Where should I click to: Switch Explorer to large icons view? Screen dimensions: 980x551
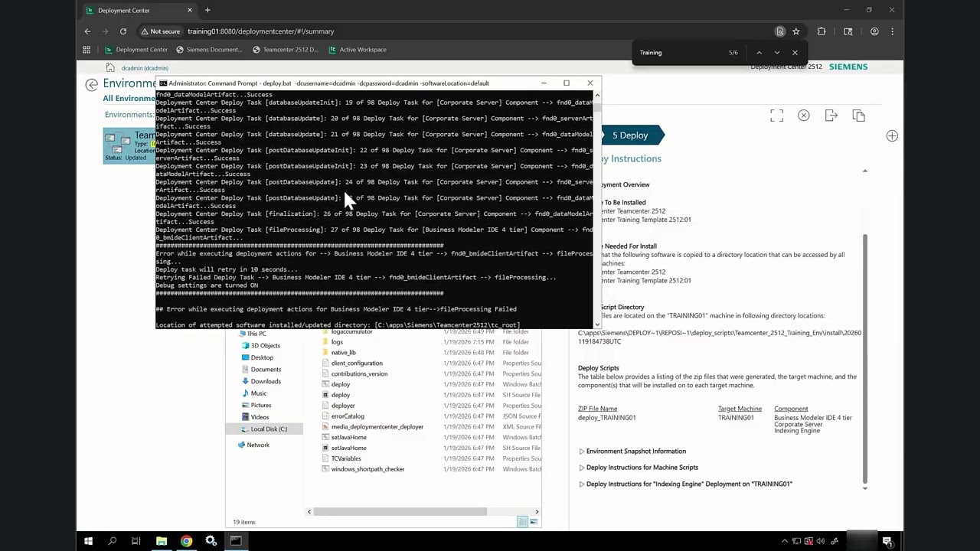point(533,522)
